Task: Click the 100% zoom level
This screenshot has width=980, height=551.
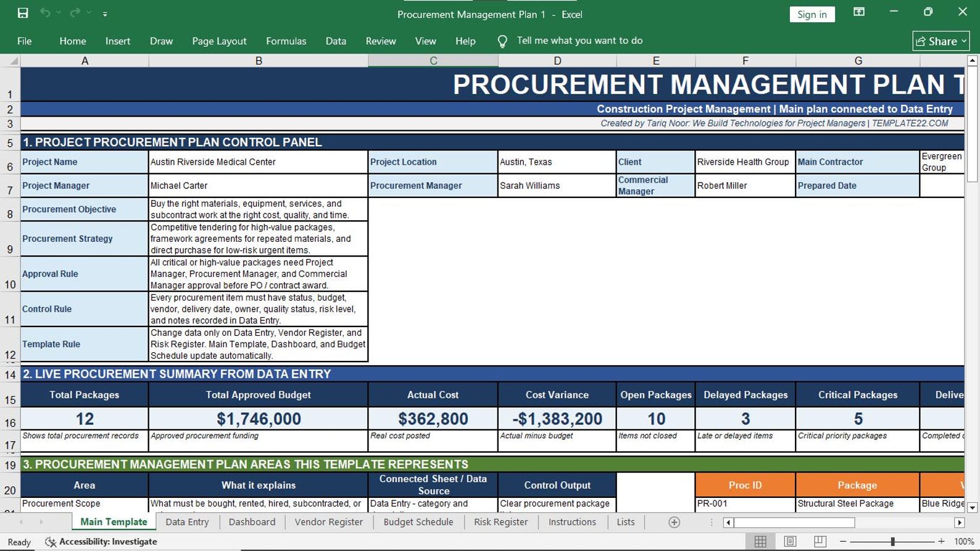Action: pyautogui.click(x=964, y=542)
